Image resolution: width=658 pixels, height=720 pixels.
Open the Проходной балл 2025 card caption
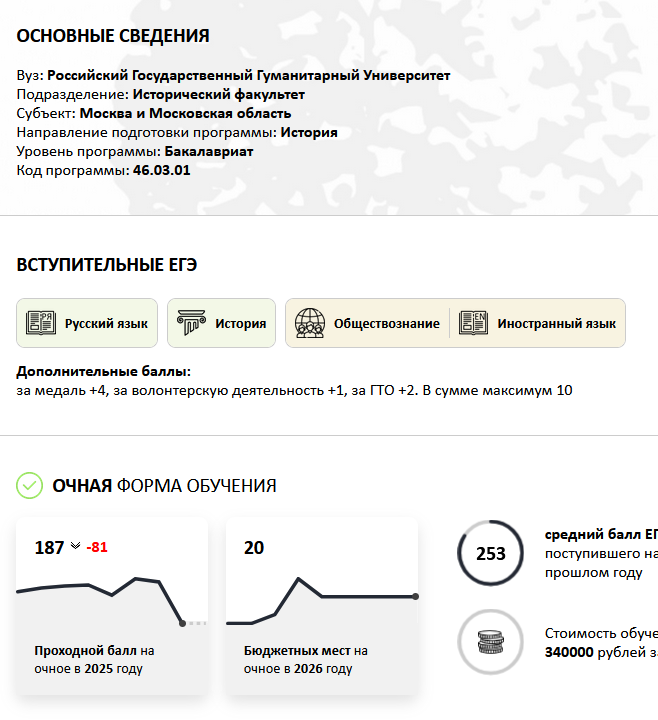pos(94,659)
